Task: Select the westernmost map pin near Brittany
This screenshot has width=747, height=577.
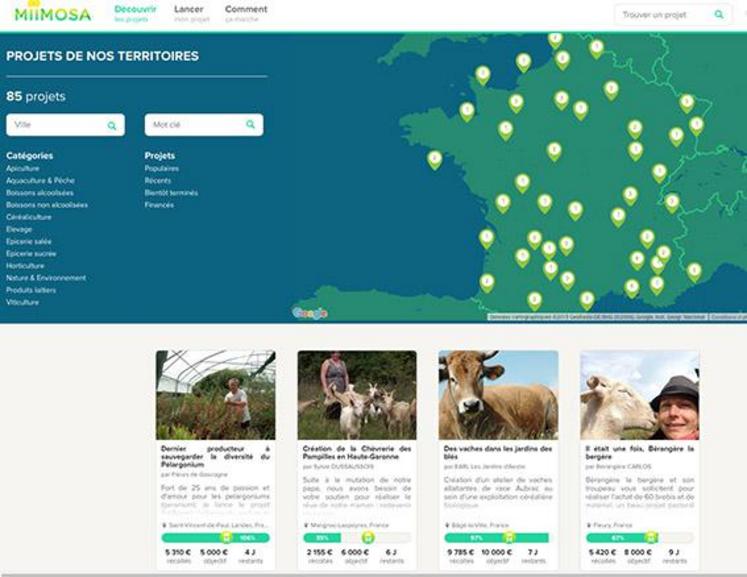Action: coord(435,158)
